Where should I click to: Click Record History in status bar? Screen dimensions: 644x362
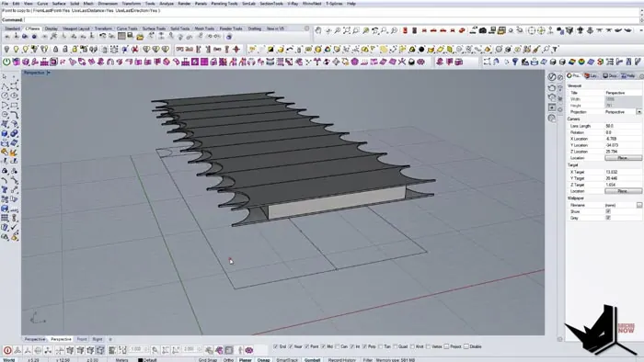pyautogui.click(x=341, y=360)
